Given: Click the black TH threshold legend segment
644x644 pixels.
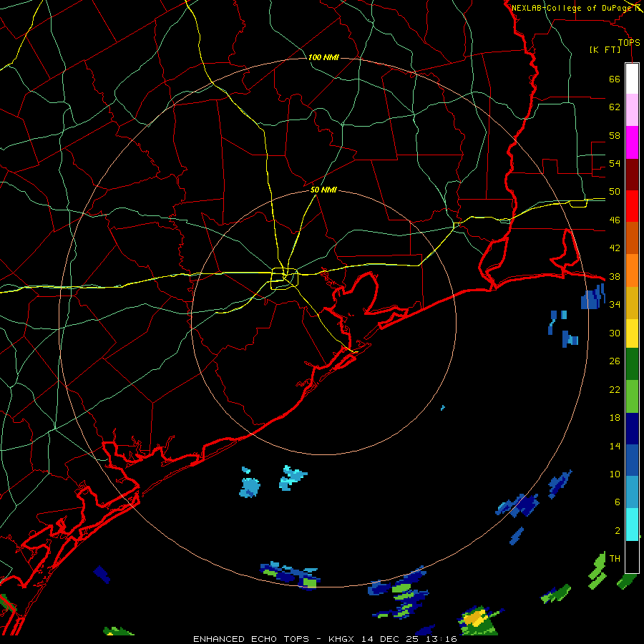Looking at the screenshot, I should [632, 557].
